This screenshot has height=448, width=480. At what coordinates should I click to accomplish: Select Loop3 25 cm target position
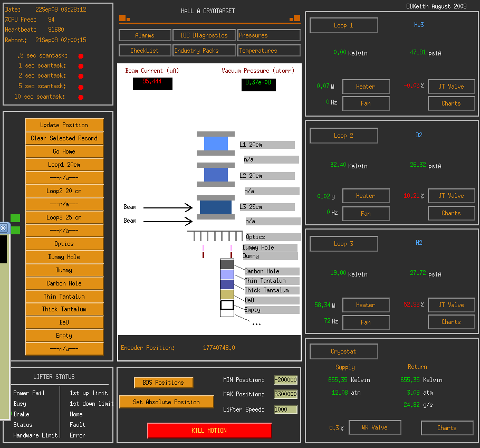[x=64, y=217]
